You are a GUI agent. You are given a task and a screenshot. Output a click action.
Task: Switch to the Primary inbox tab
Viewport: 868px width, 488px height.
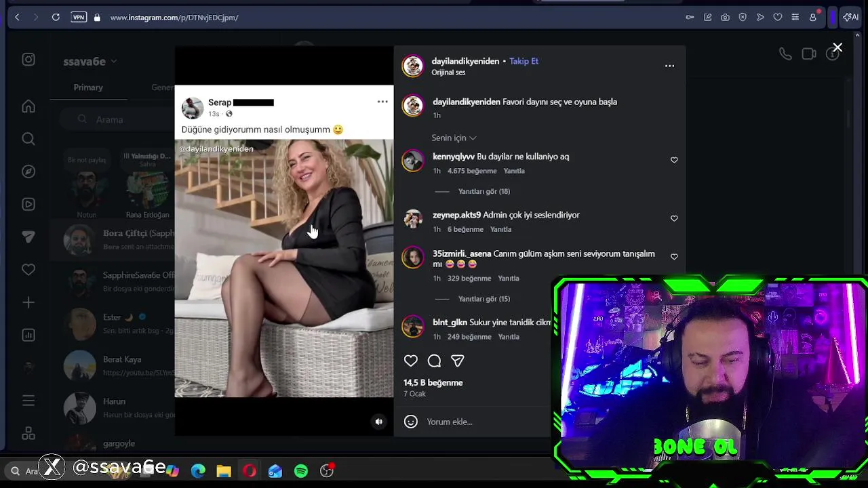(x=88, y=87)
